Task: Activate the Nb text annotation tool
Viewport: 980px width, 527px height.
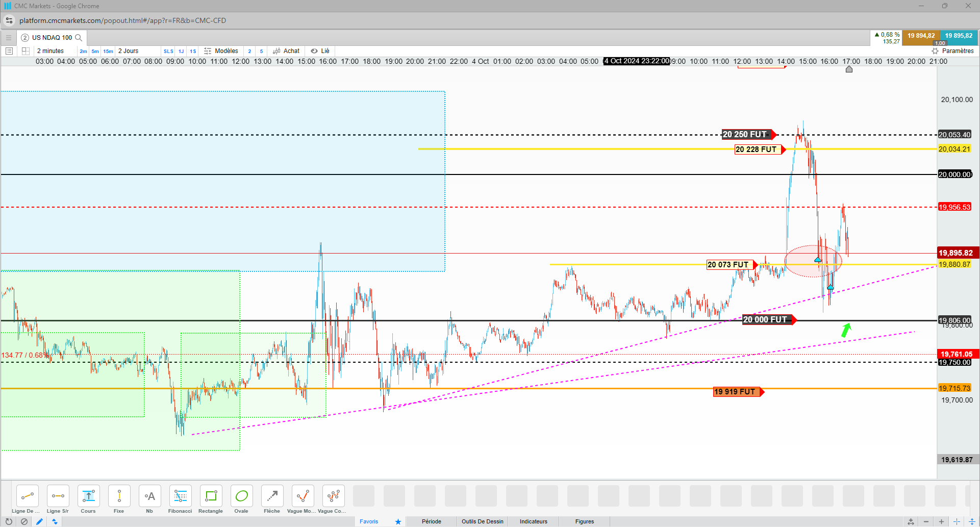Action: [x=149, y=499]
